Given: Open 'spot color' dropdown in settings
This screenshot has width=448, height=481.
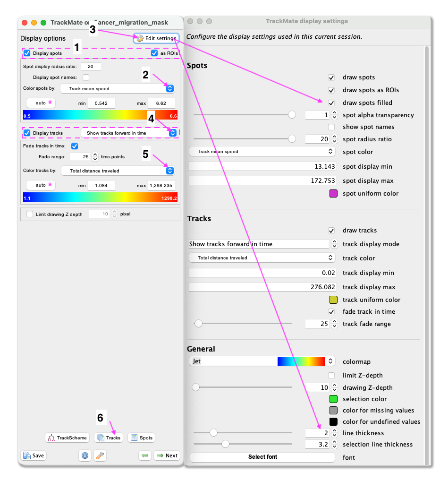Looking at the screenshot, I should tap(262, 152).
